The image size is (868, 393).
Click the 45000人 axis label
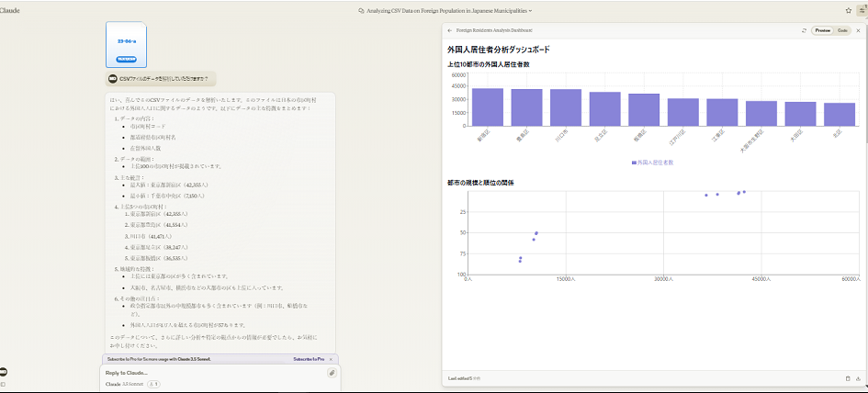pyautogui.click(x=760, y=279)
